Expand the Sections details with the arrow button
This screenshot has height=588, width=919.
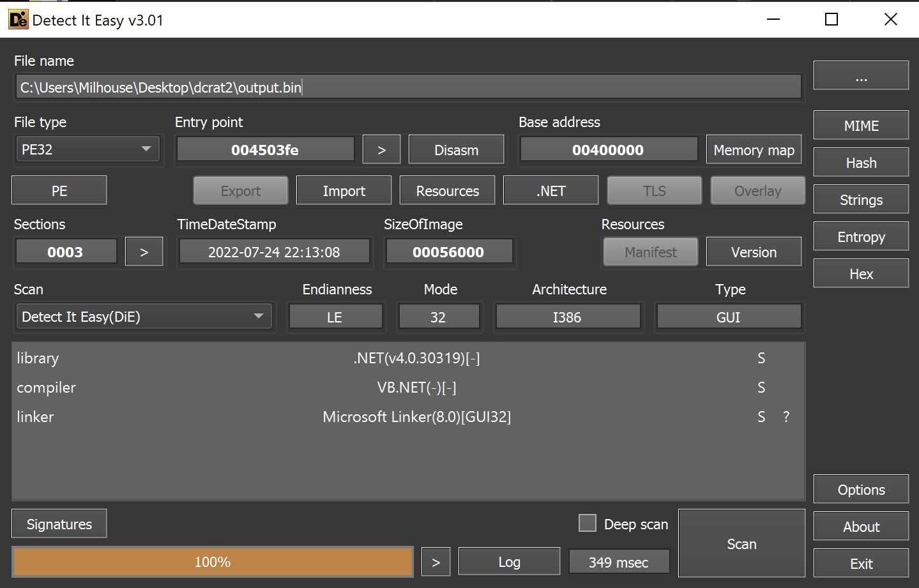[144, 252]
